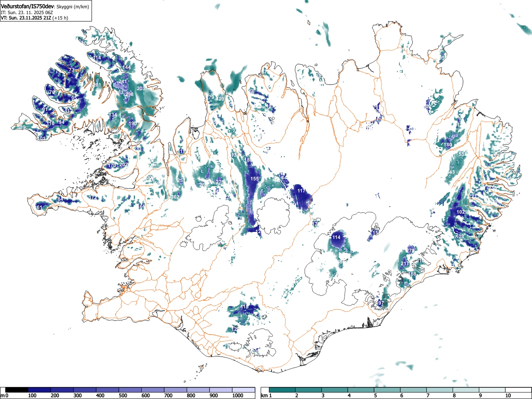Click the map value 155
532x399 pixels.
pos(254,179)
